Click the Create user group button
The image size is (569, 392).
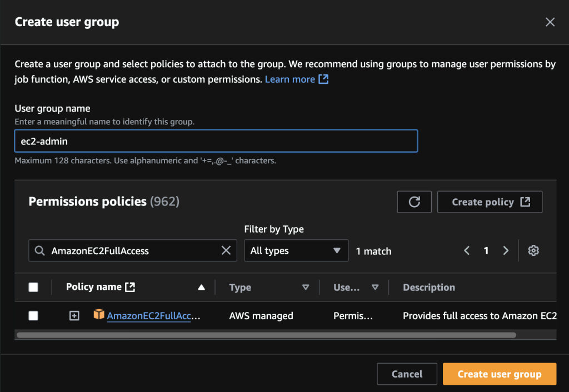coord(500,374)
